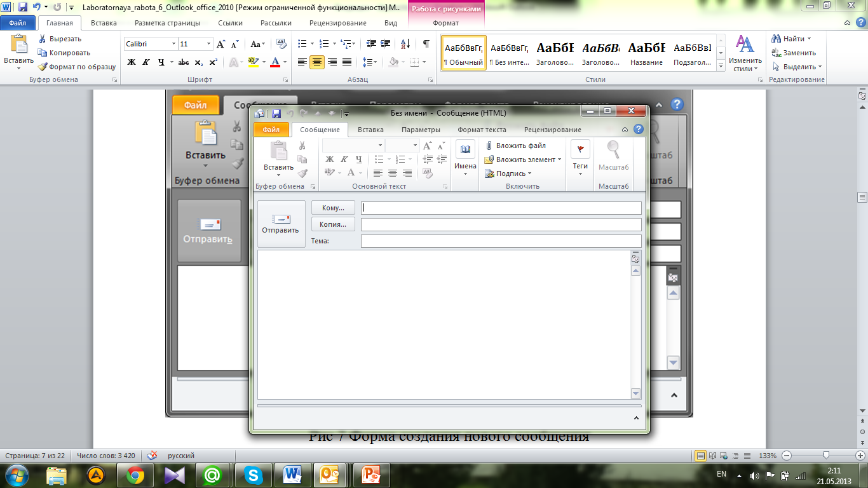Open Word's Разметка страницы tab
The image size is (868, 488).
point(167,23)
